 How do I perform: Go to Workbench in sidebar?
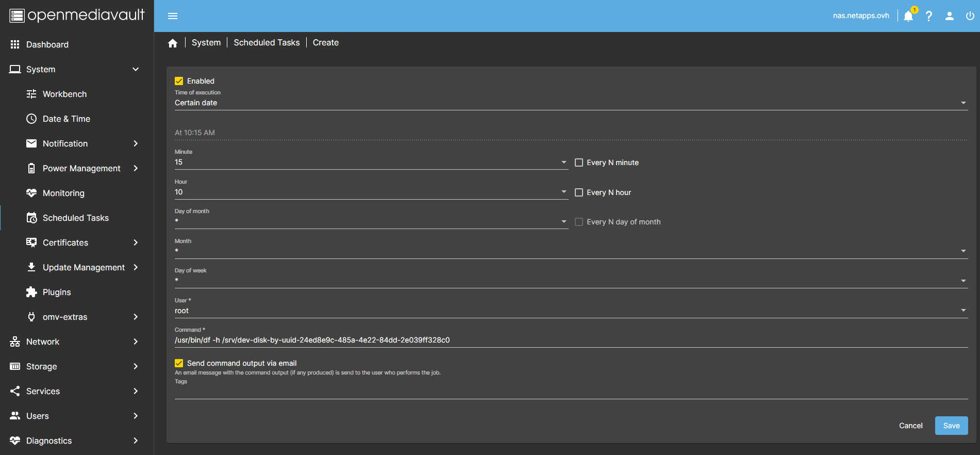64,94
